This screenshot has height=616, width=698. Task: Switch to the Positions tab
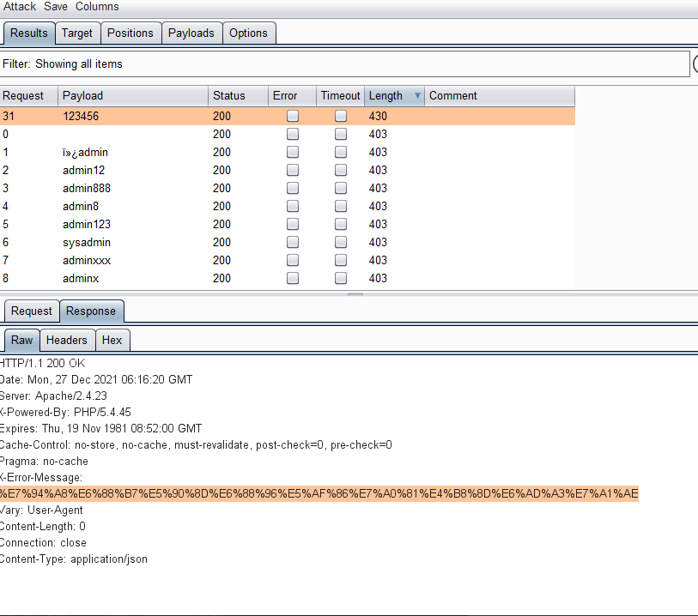[130, 33]
